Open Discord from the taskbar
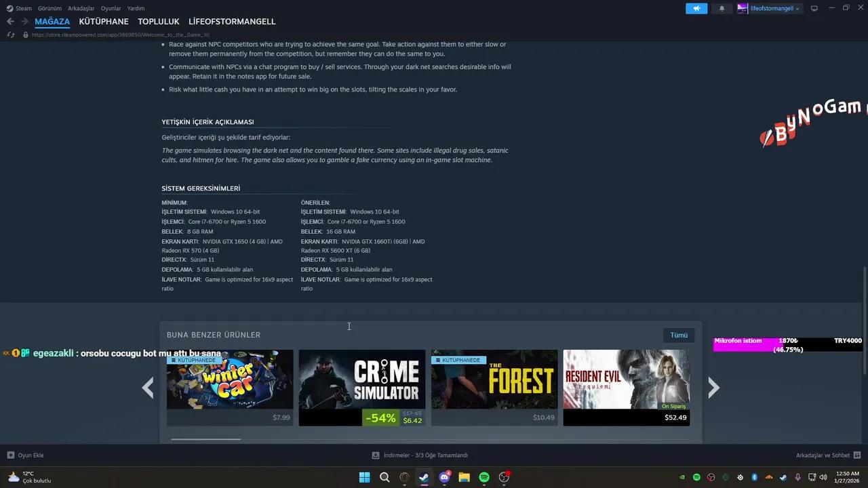 (444, 477)
